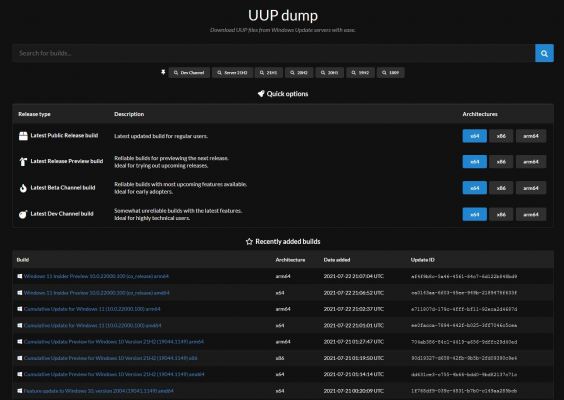Choose x64 for Latest Public Release build

[474, 136]
